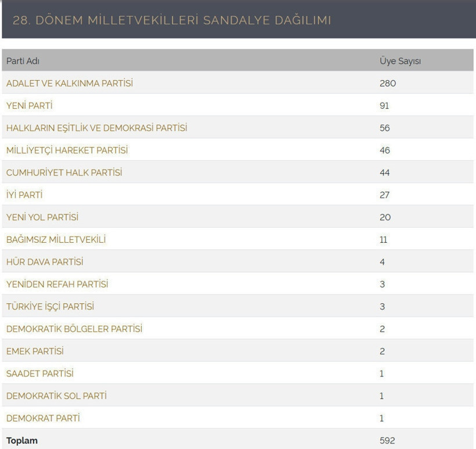Click the member count 56
This screenshot has height=449, width=476.
385,128
